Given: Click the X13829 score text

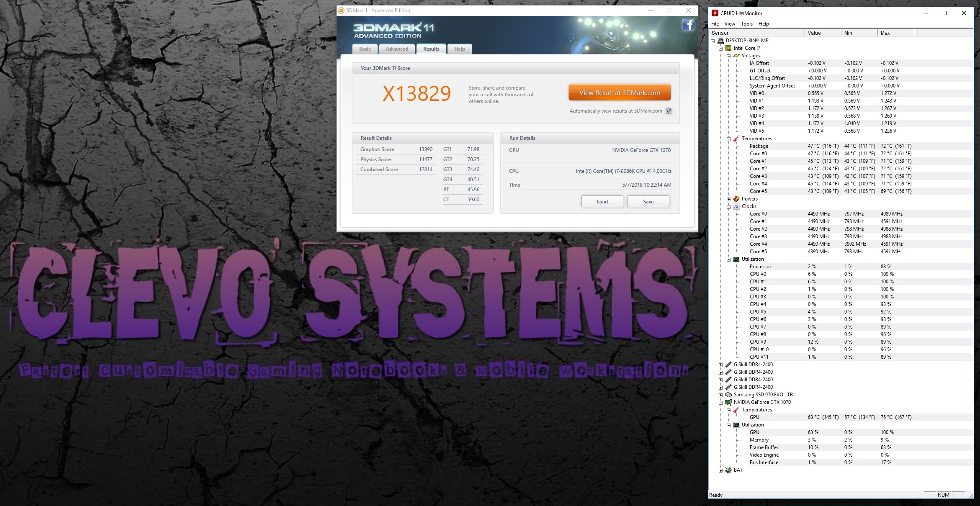Looking at the screenshot, I should 417,93.
